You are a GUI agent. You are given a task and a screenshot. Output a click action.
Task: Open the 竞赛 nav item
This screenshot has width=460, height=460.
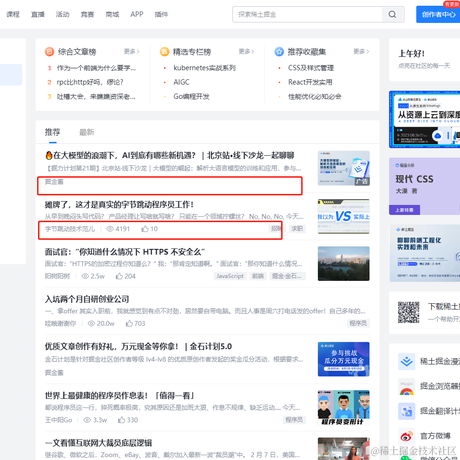click(x=87, y=14)
